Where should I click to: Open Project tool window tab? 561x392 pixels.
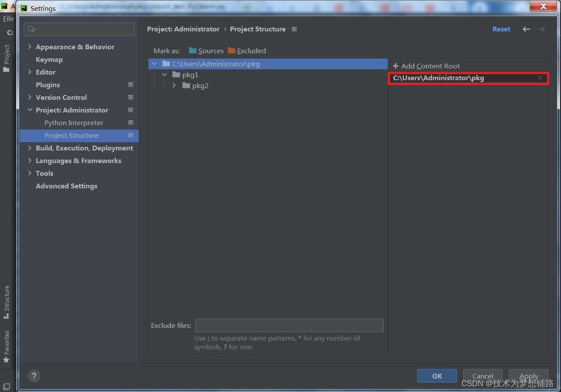pos(7,58)
